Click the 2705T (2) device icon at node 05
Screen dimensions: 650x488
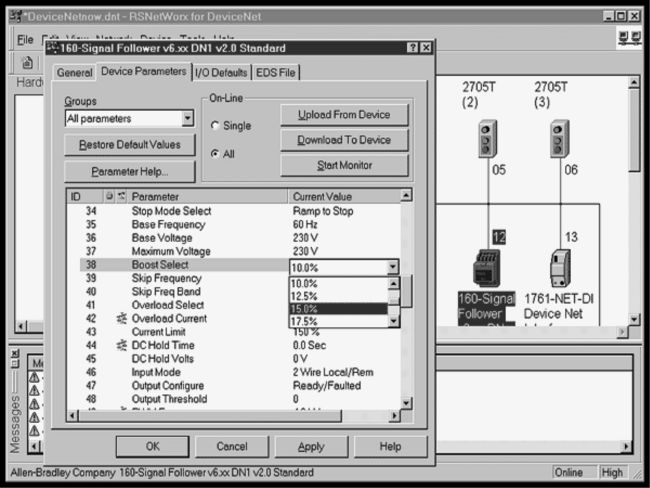pyautogui.click(x=488, y=139)
